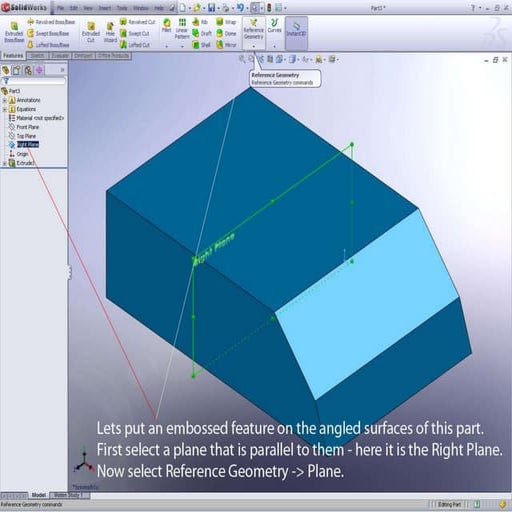Click the Print icon

point(226,7)
